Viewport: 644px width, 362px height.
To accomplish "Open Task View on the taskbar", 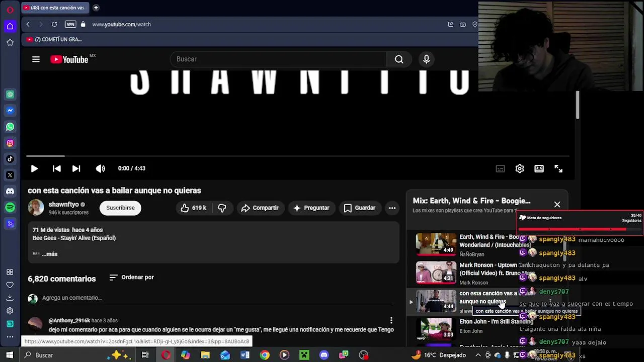I will (x=145, y=355).
